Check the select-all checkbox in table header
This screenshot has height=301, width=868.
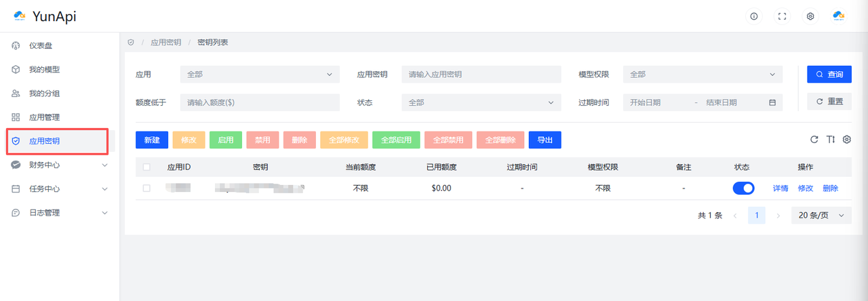(146, 167)
